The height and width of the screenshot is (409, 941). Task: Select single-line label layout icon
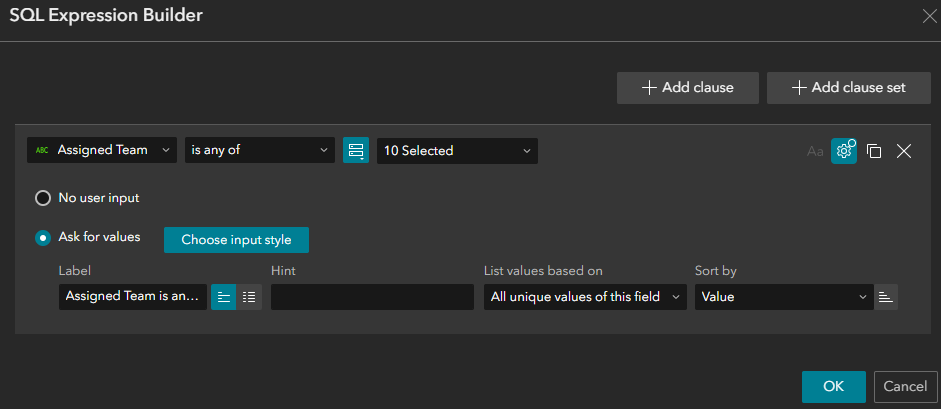pos(224,297)
